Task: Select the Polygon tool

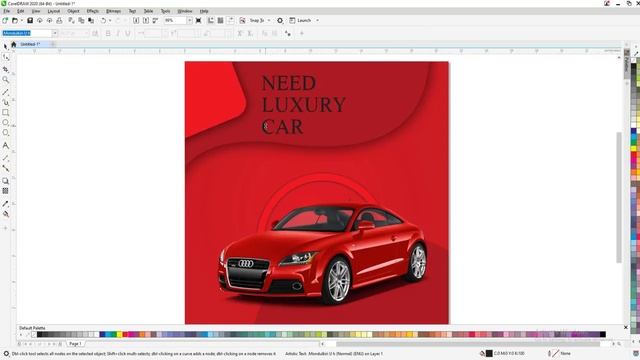Action: (x=5, y=133)
